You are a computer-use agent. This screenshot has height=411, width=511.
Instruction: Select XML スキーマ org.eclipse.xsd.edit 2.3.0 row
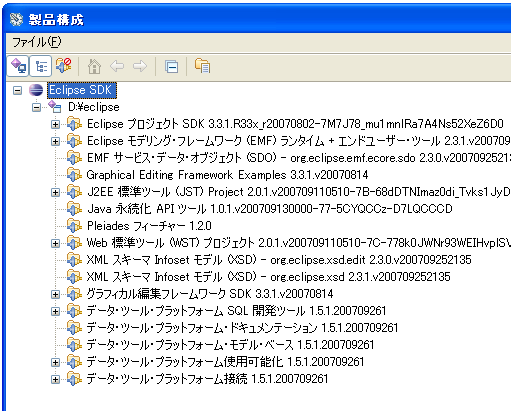click(279, 260)
